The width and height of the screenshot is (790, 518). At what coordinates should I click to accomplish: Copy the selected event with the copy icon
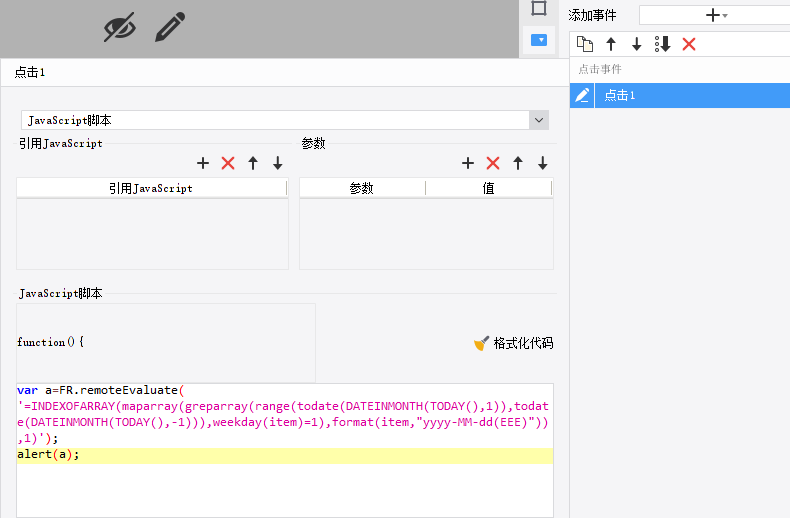click(584, 44)
